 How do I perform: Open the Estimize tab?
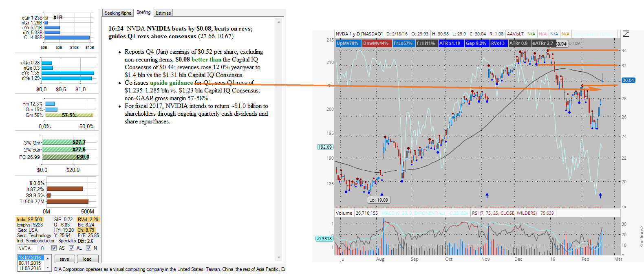[x=163, y=13]
